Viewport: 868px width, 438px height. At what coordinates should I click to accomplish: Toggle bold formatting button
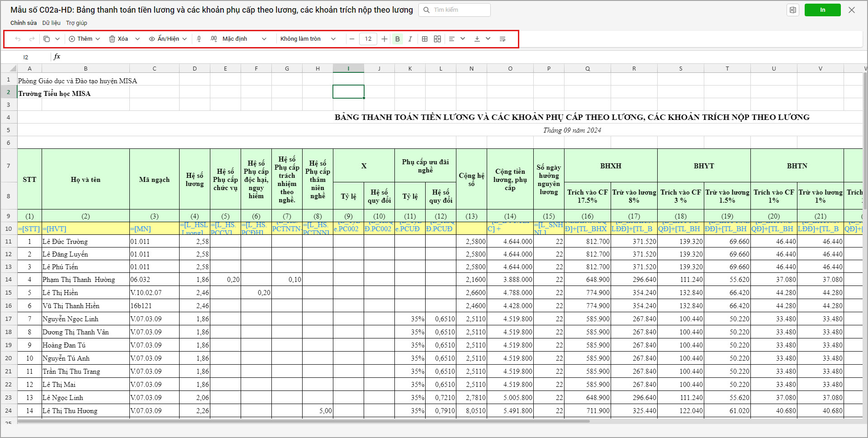tap(397, 39)
